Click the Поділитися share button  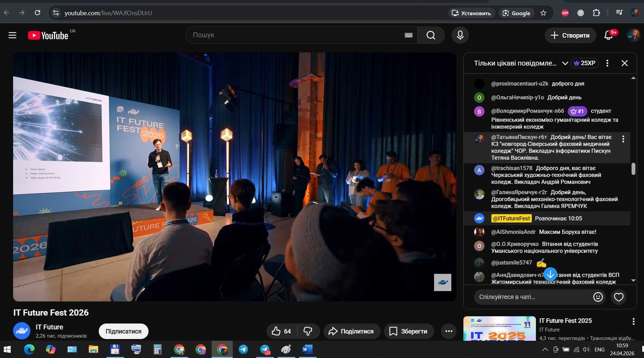pos(352,331)
